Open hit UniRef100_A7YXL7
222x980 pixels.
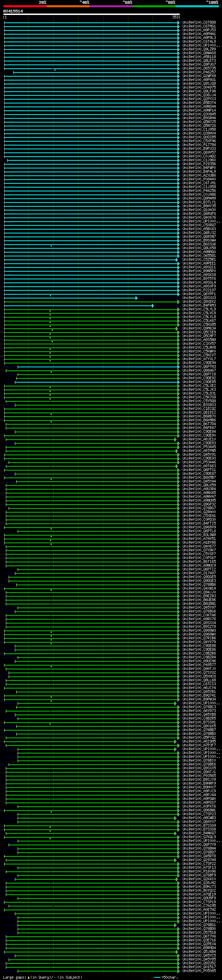pyautogui.click(x=199, y=359)
